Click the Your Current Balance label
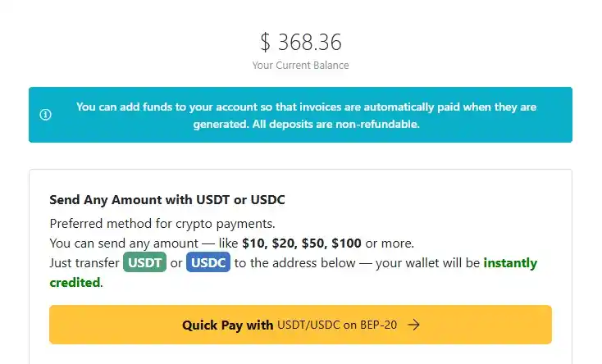 (301, 66)
